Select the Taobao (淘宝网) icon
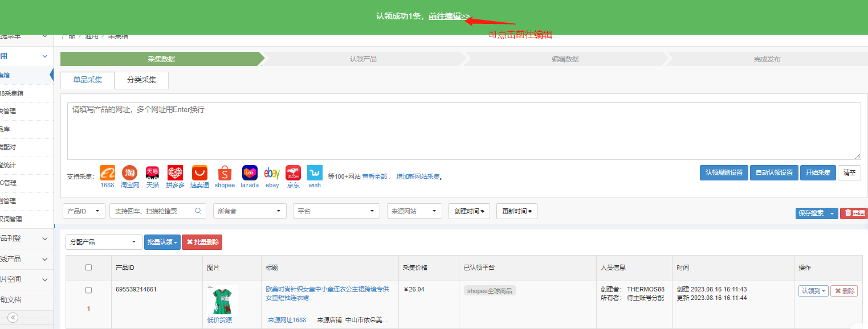The image size is (868, 329). coord(129,173)
